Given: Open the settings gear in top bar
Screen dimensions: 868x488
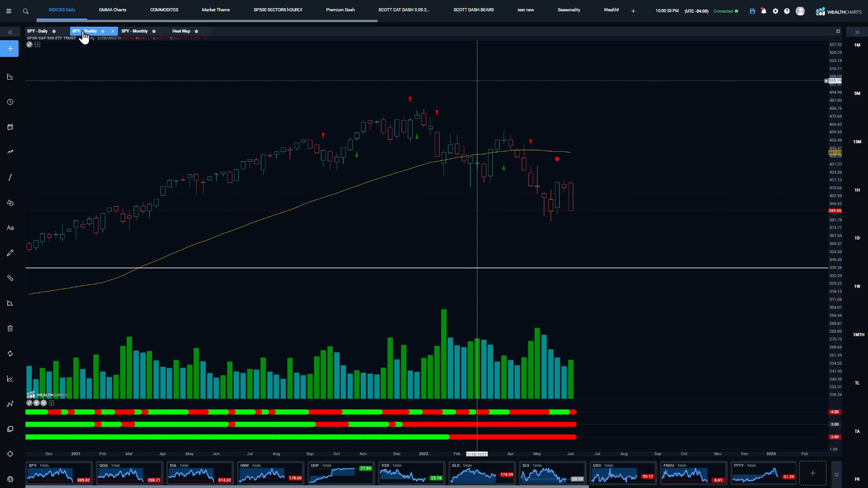Looking at the screenshot, I should point(775,11).
